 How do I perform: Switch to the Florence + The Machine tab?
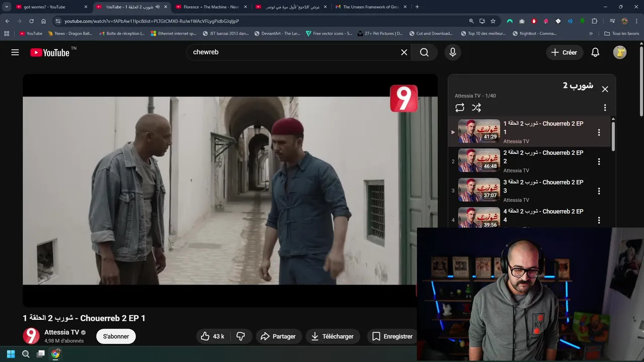[x=211, y=7]
